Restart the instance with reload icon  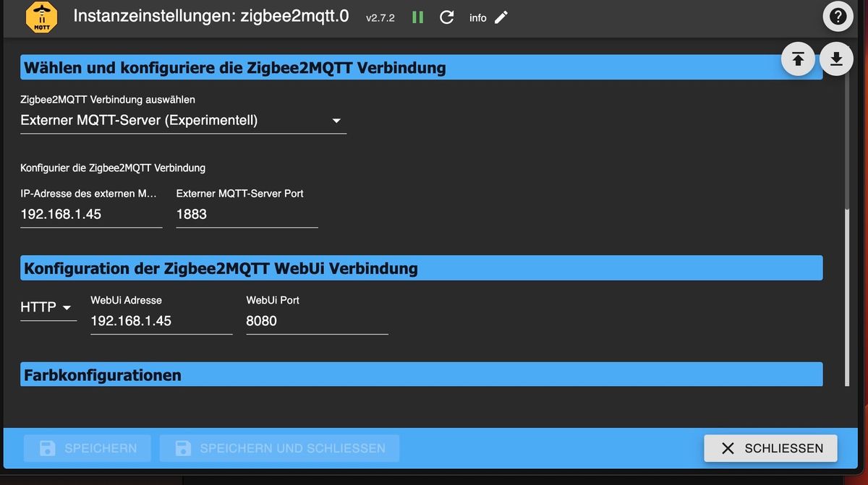pyautogui.click(x=447, y=17)
